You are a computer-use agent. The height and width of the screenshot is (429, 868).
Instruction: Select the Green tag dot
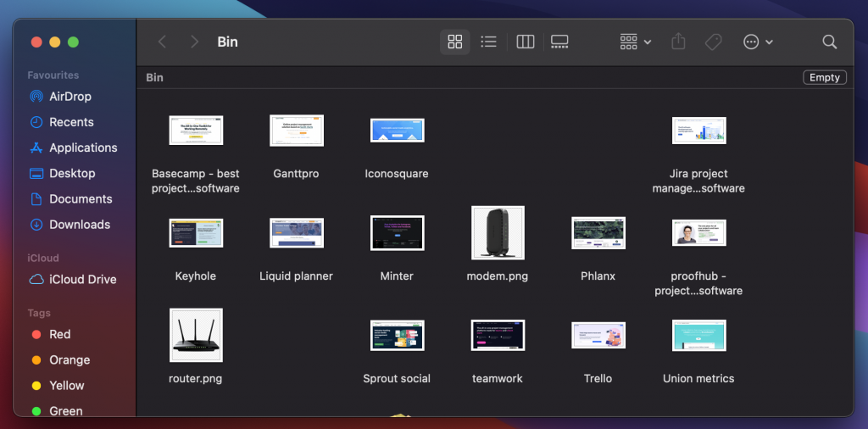(36, 410)
